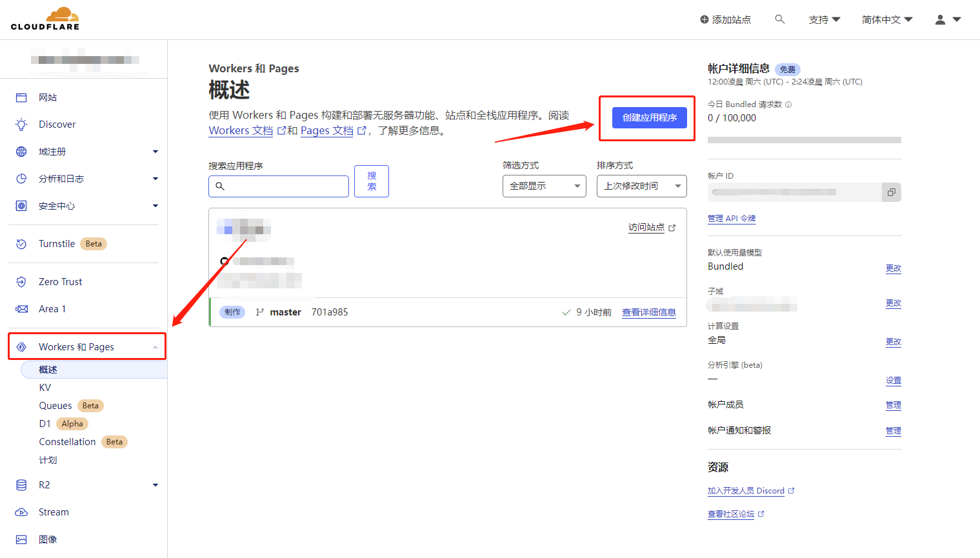Click 管理 next to 帐户通知和警报
This screenshot has height=558, width=980.
(894, 431)
